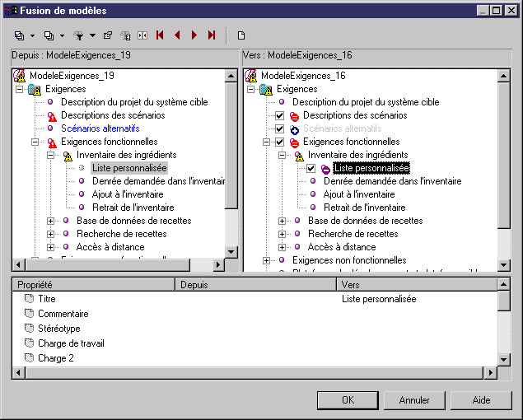Select Scénarios alternatifs in left tree

[x=100, y=128]
